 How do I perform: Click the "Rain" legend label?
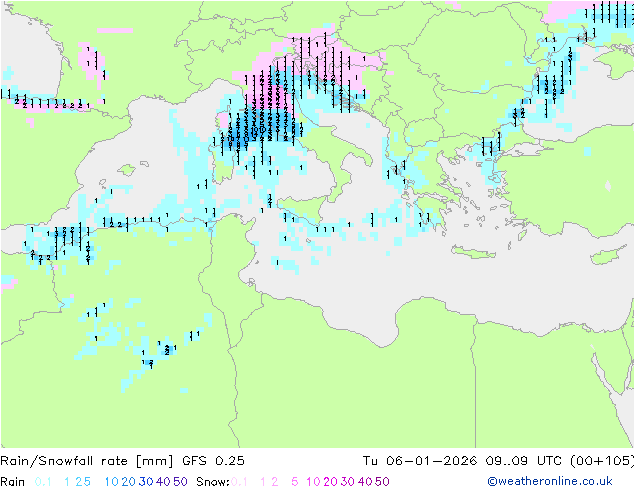point(13,482)
